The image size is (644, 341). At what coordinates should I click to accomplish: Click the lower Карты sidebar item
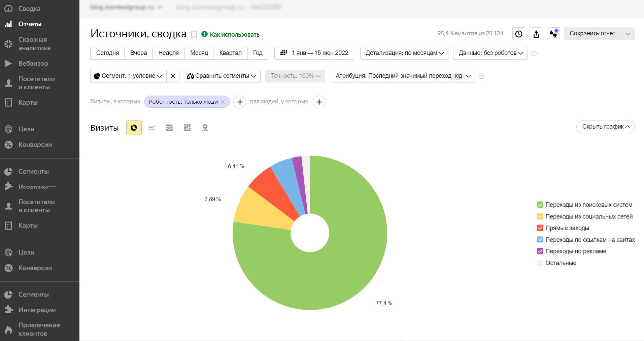(28, 226)
